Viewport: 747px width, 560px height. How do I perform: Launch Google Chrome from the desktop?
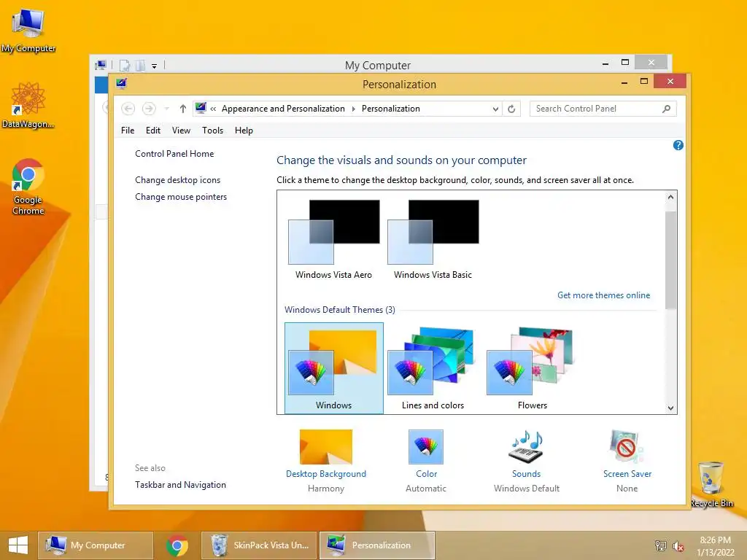click(28, 186)
